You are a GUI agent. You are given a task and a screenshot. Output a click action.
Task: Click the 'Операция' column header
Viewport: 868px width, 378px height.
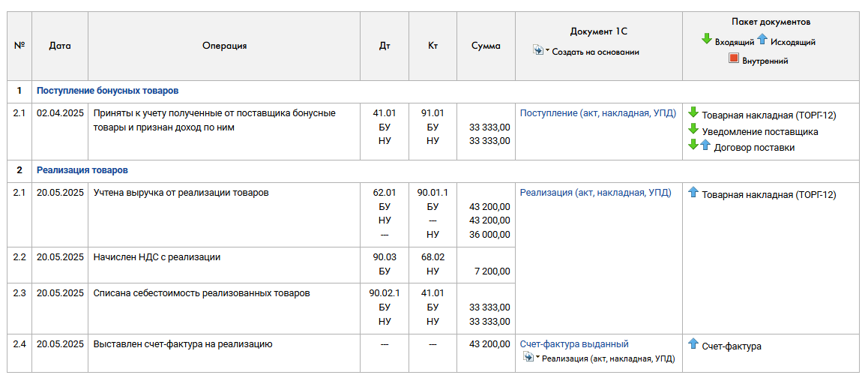224,46
